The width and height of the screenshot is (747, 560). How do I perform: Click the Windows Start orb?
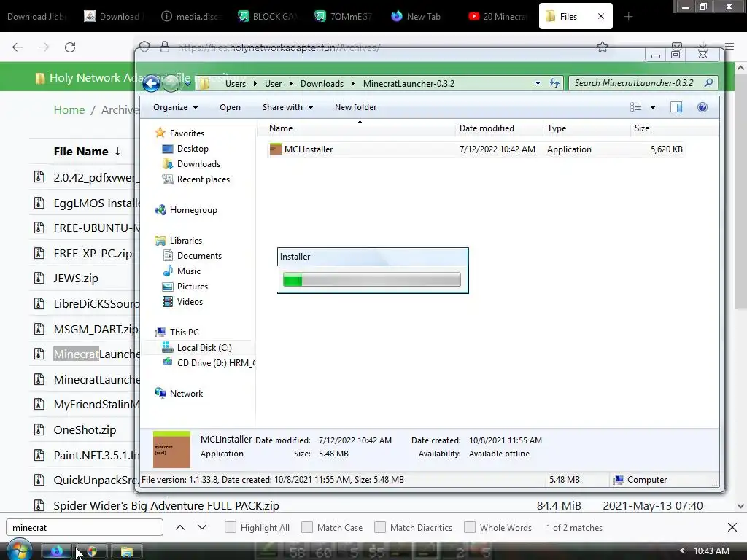tap(19, 551)
